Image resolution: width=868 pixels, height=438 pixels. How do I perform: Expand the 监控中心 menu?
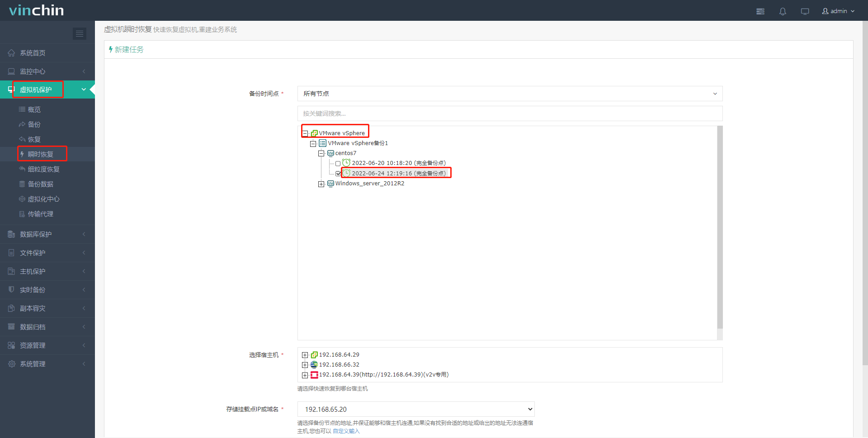pos(47,71)
